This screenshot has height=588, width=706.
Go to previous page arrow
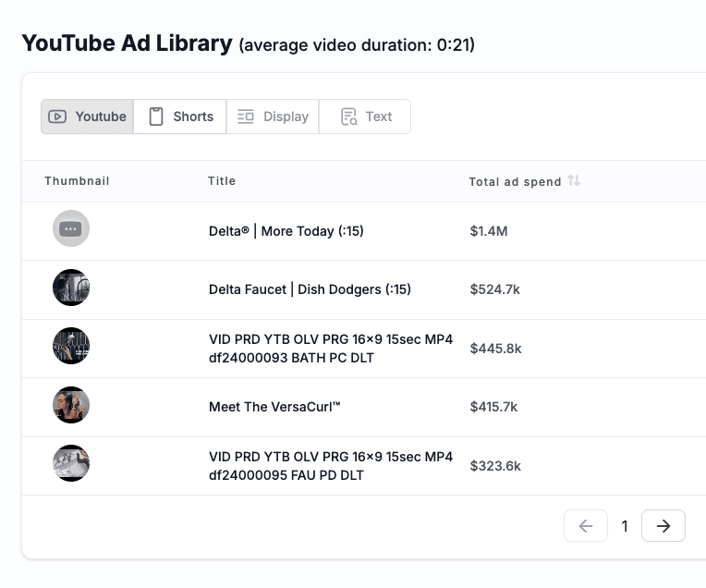pos(586,526)
